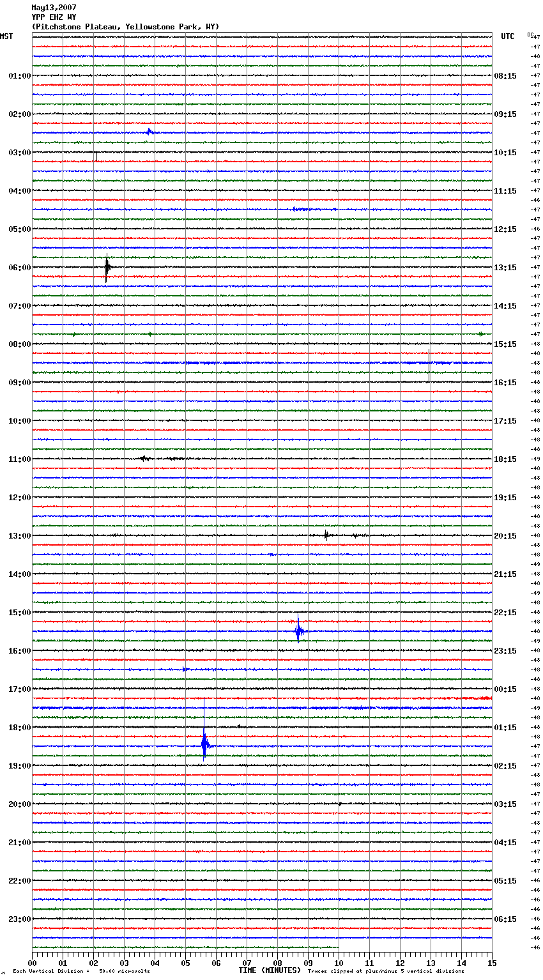The height and width of the screenshot is (980, 543).
Task: Select the 03:00 MST time label
Action: pyautogui.click(x=20, y=153)
